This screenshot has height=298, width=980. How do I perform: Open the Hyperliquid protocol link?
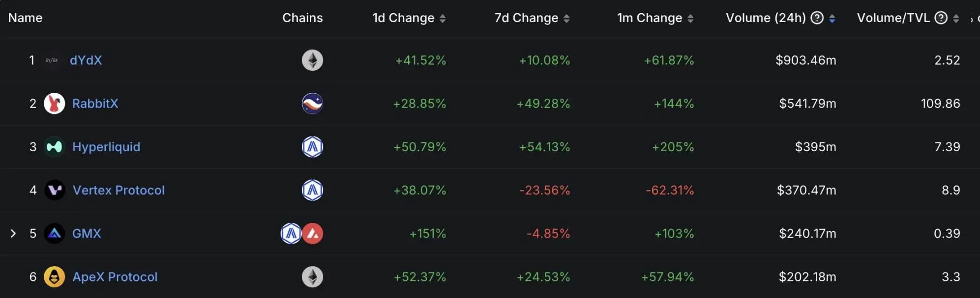(106, 147)
